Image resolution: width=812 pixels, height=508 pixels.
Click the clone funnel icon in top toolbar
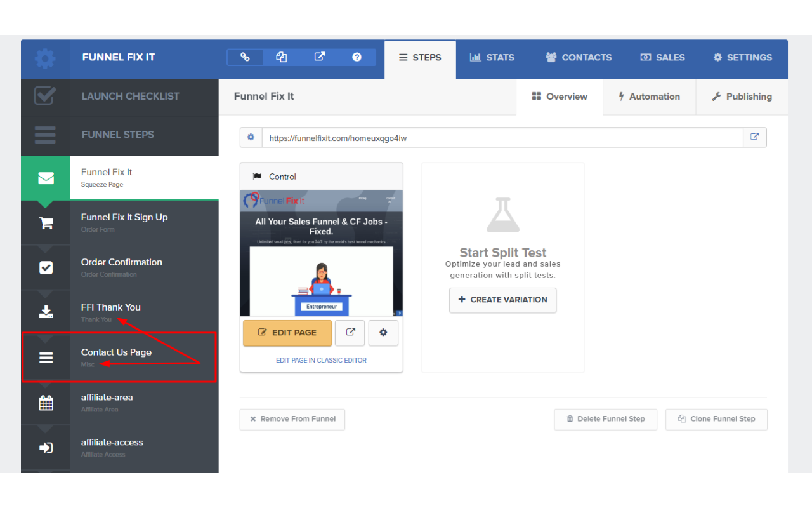282,57
